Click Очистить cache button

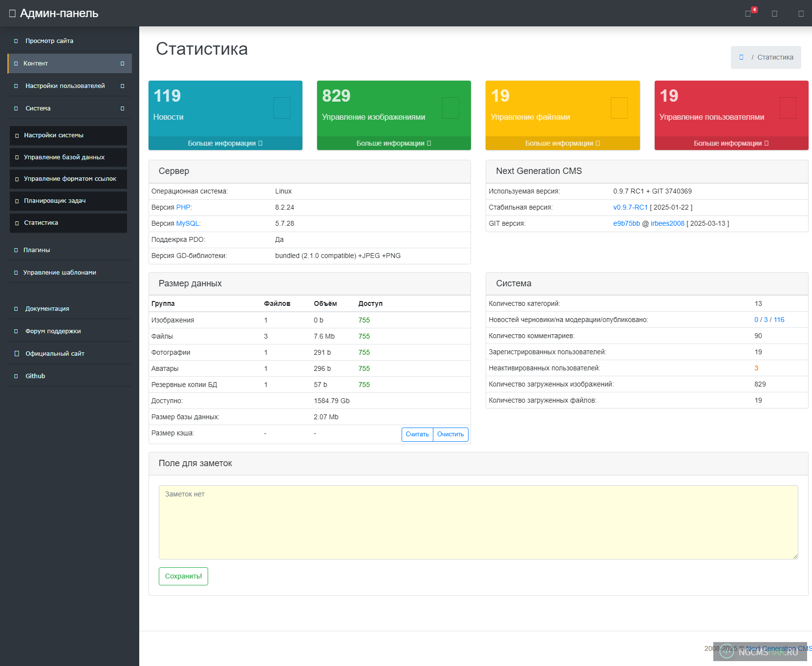click(x=450, y=434)
